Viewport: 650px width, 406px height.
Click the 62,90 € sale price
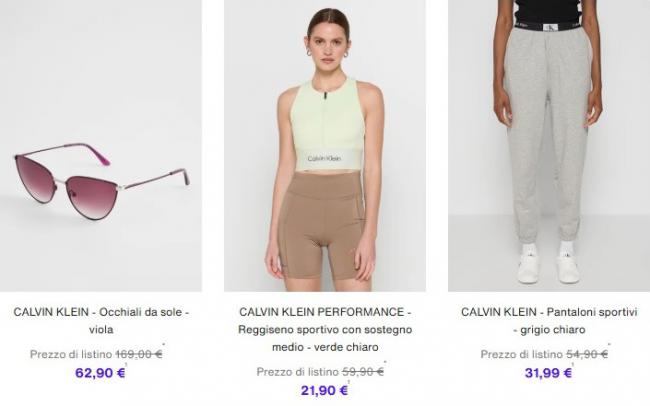[100, 373]
